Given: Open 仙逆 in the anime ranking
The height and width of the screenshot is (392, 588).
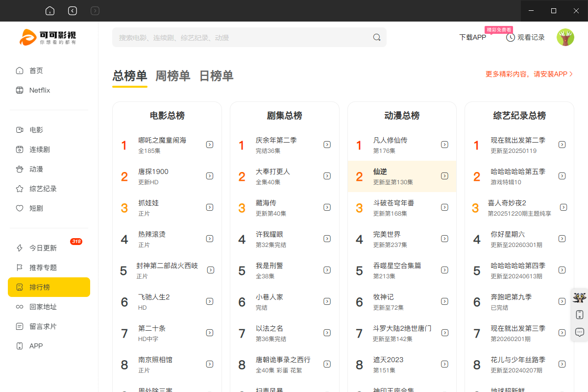Looking at the screenshot, I should [x=380, y=171].
